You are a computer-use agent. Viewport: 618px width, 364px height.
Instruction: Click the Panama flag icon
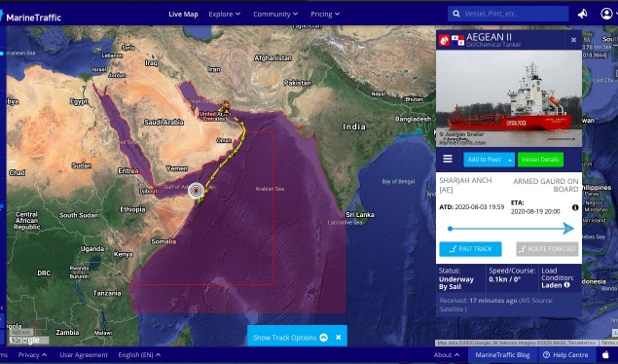click(x=457, y=40)
